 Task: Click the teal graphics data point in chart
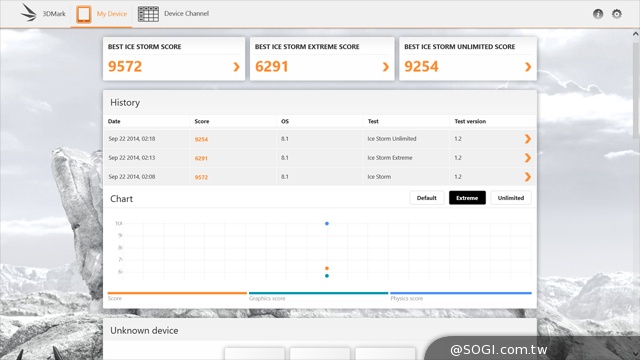[x=327, y=276]
